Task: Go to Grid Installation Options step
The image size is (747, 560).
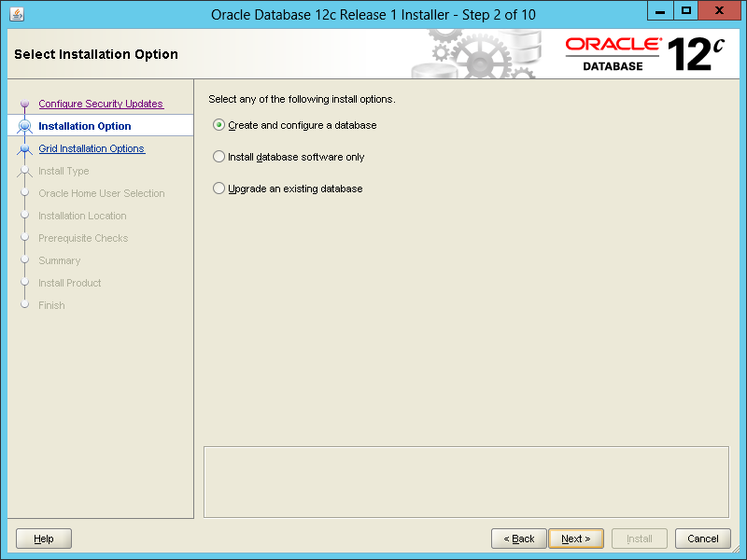Action: [92, 148]
